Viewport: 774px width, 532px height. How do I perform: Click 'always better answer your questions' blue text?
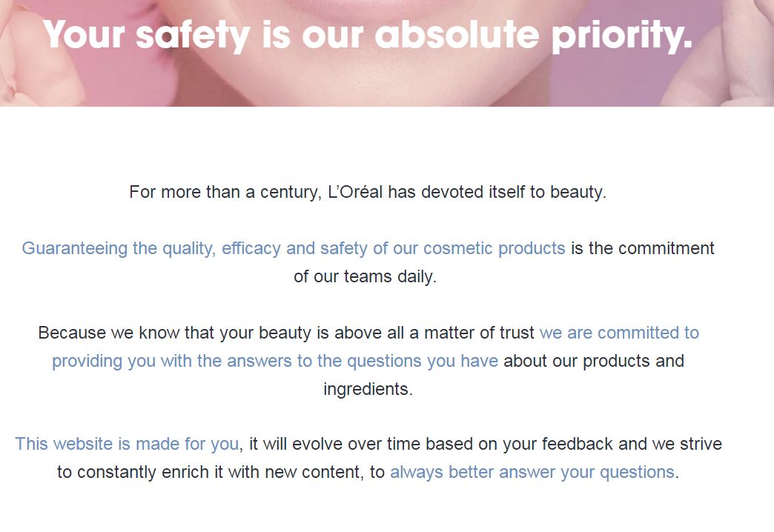click(x=532, y=473)
